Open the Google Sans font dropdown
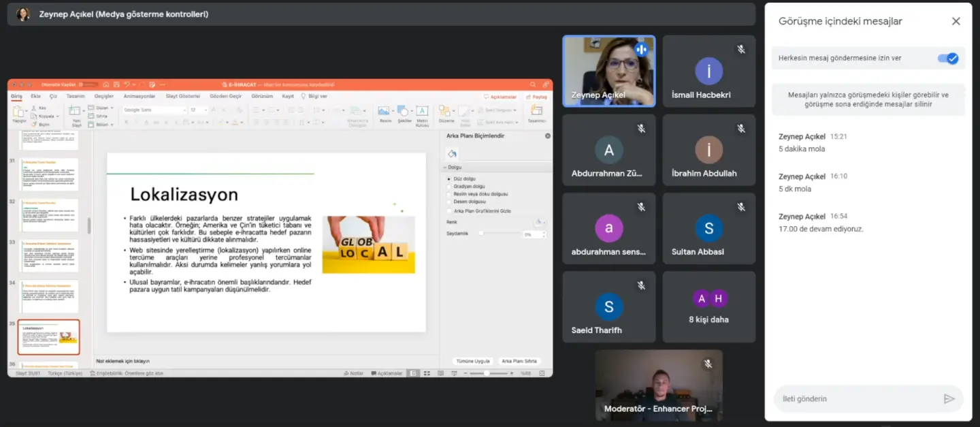Viewport: 980px width, 427px height. pyautogui.click(x=154, y=110)
